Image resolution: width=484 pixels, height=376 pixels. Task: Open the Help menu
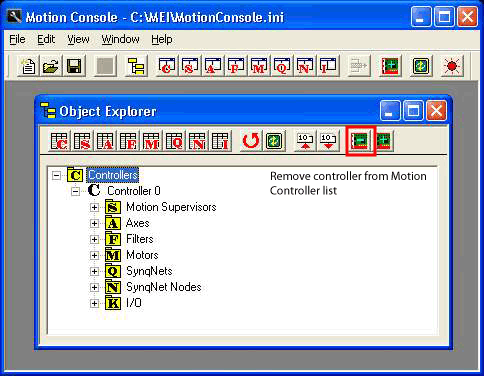162,39
